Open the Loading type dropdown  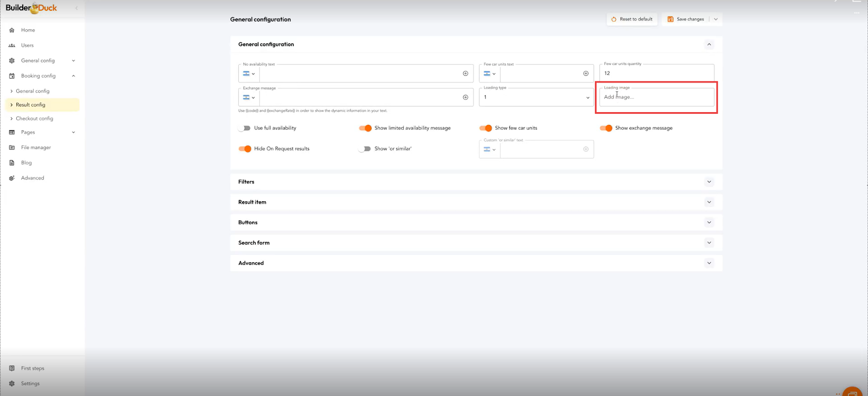point(536,98)
